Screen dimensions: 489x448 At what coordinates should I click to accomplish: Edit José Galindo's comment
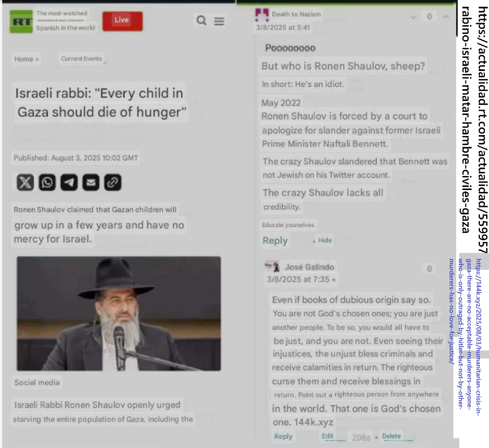click(327, 436)
